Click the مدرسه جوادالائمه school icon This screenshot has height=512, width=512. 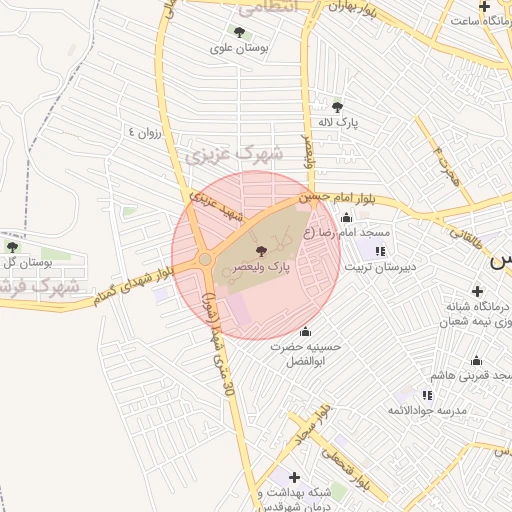427,395
